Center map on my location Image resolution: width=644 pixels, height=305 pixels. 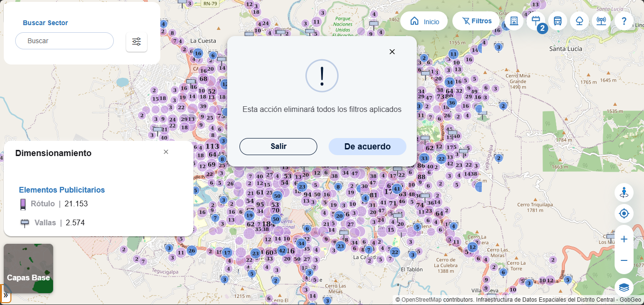[x=624, y=213]
